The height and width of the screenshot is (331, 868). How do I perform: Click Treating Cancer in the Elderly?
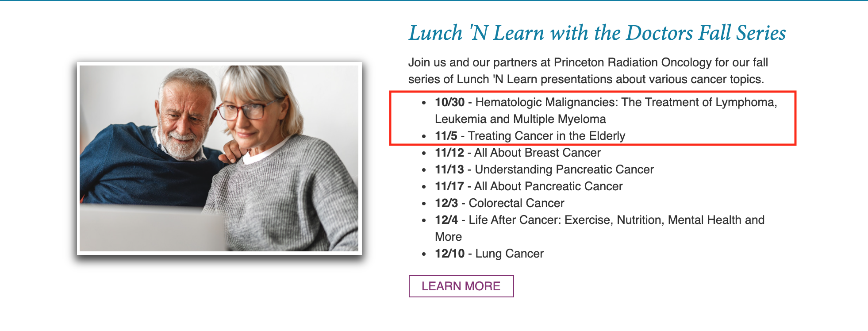click(546, 136)
